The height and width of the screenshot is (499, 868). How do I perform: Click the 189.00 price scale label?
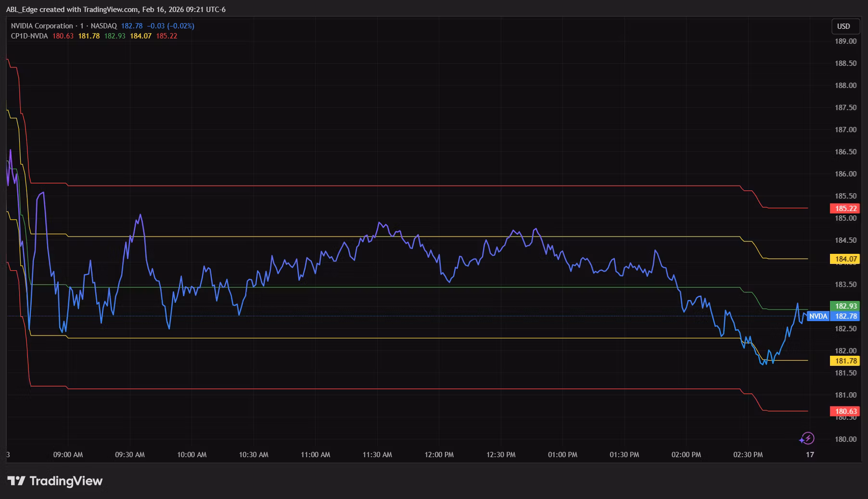[x=845, y=41]
